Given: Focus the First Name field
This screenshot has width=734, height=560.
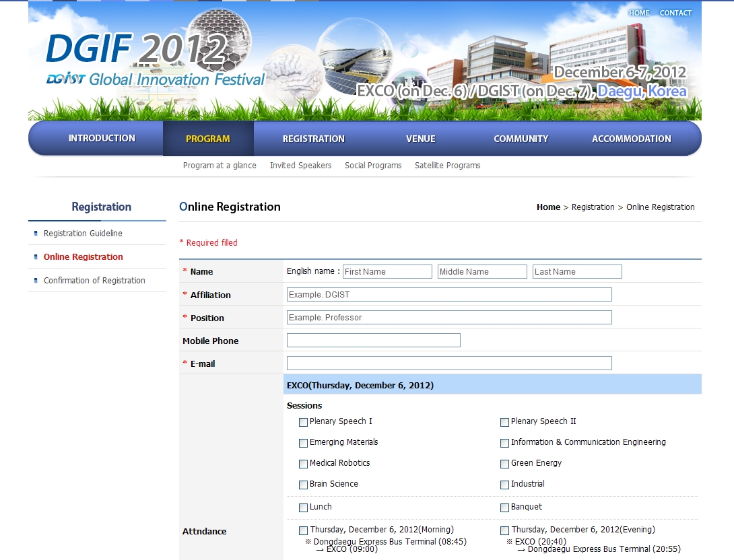Looking at the screenshot, I should pos(387,271).
